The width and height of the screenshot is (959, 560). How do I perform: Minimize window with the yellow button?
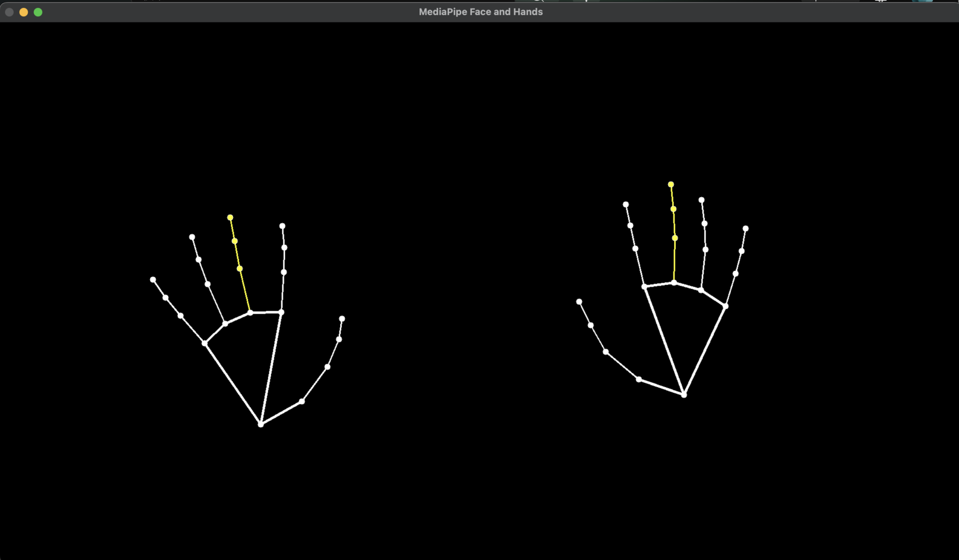(x=23, y=12)
